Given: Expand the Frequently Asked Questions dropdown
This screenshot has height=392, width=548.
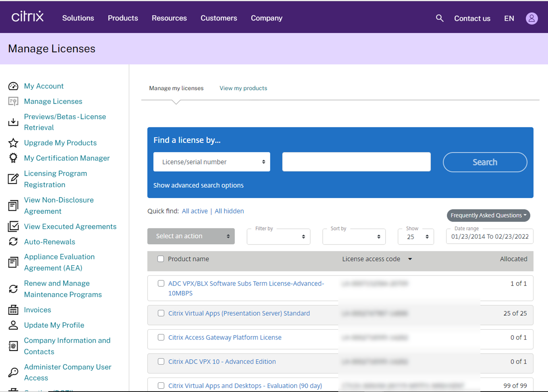Looking at the screenshot, I should (x=488, y=216).
